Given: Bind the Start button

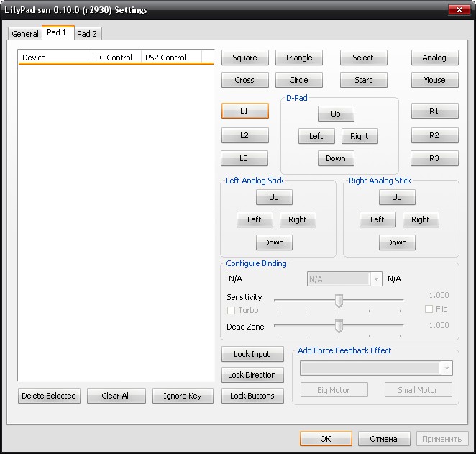Looking at the screenshot, I should (x=363, y=80).
